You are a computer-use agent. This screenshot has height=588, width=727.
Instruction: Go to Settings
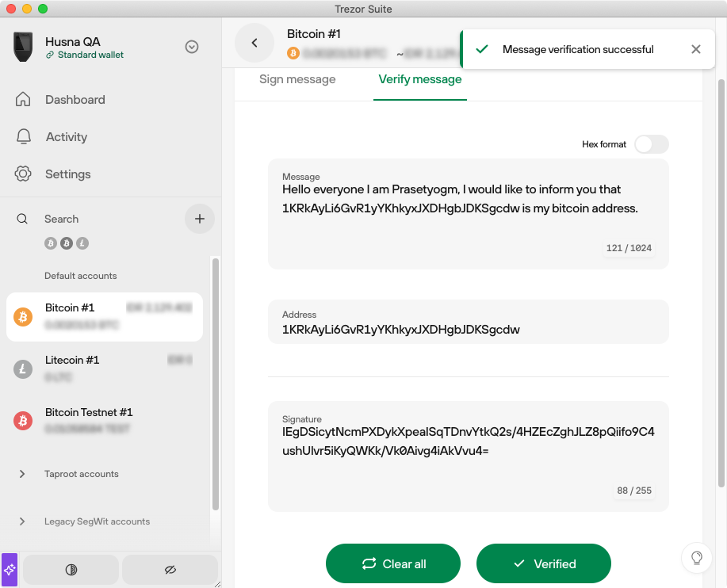[67, 174]
